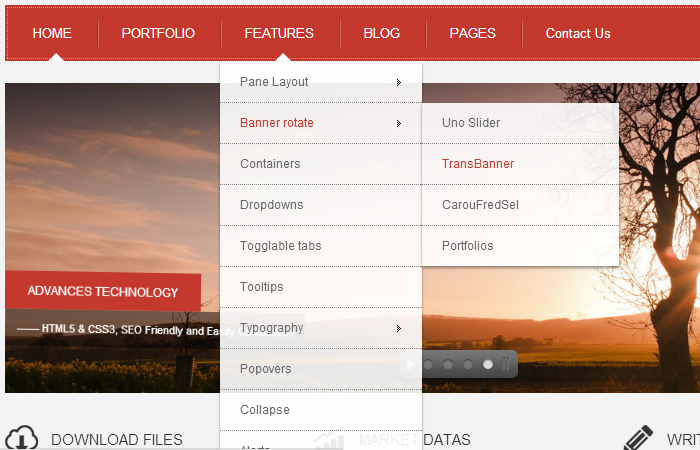The width and height of the screenshot is (700, 450).
Task: Open TransBanner from the submenu
Action: [x=520, y=164]
